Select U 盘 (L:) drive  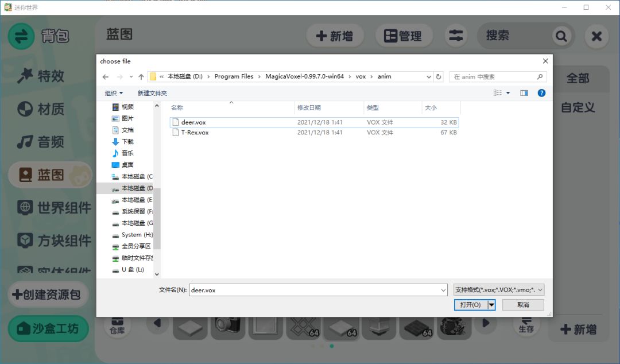(129, 269)
